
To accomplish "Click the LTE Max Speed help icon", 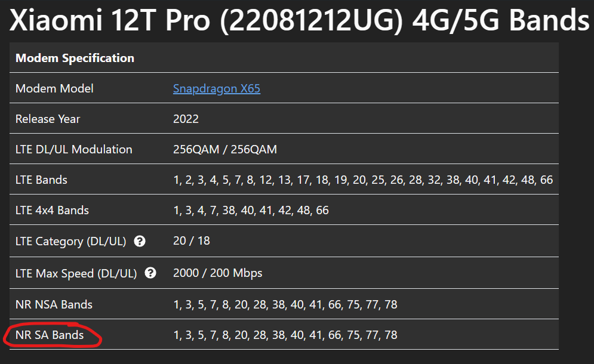I will [x=150, y=273].
